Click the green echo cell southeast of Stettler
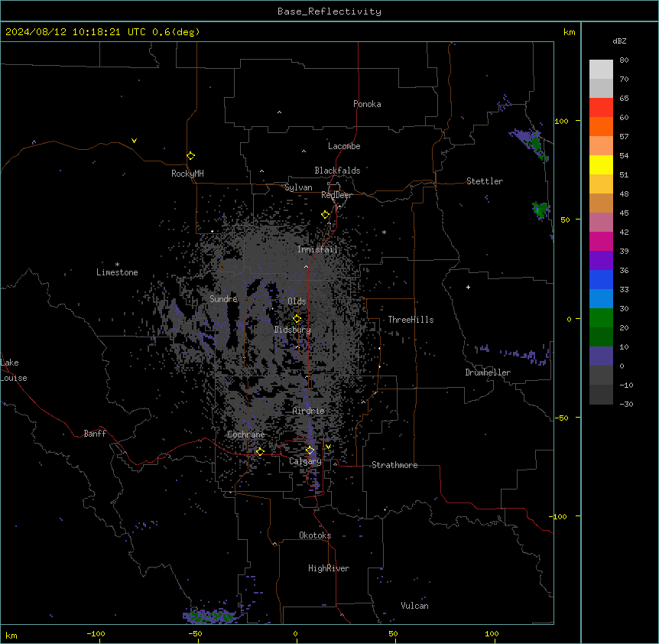This screenshot has width=659, height=644. coord(541,210)
